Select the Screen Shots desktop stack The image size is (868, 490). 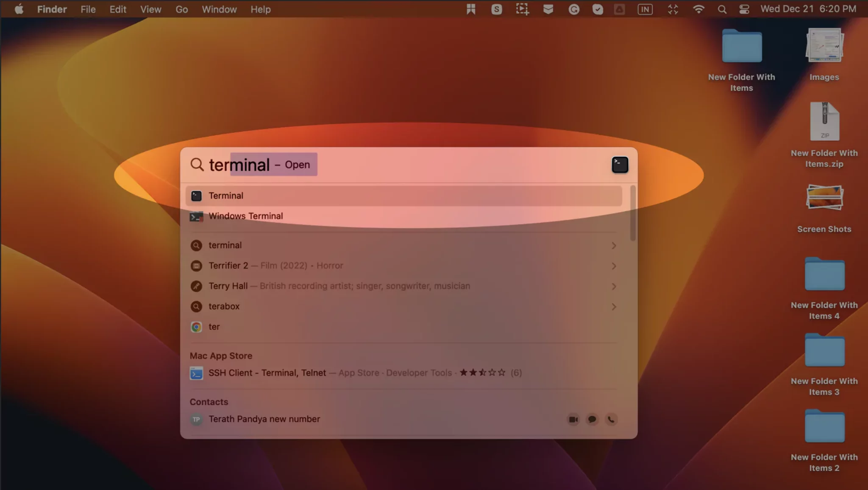[824, 209]
